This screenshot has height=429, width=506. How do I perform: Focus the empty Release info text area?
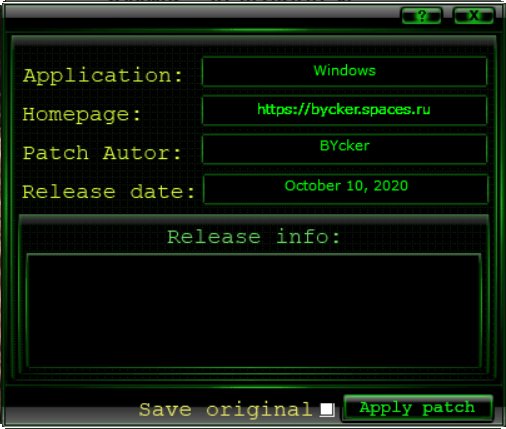point(254,311)
